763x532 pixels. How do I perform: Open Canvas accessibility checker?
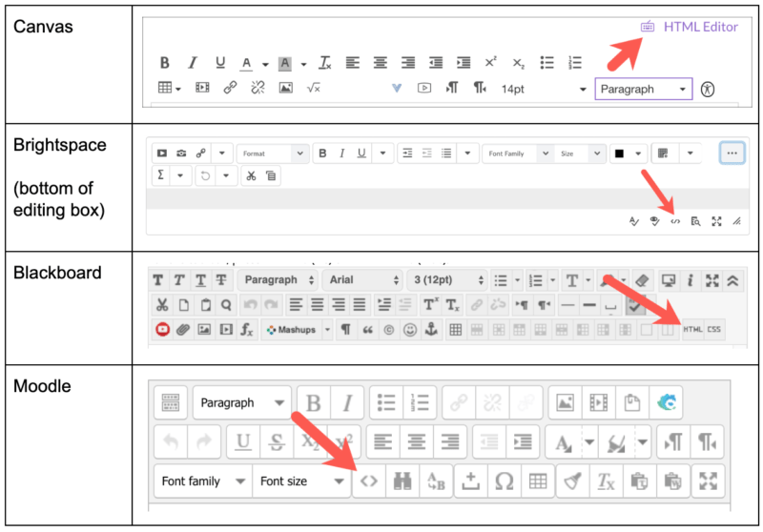coord(708,90)
